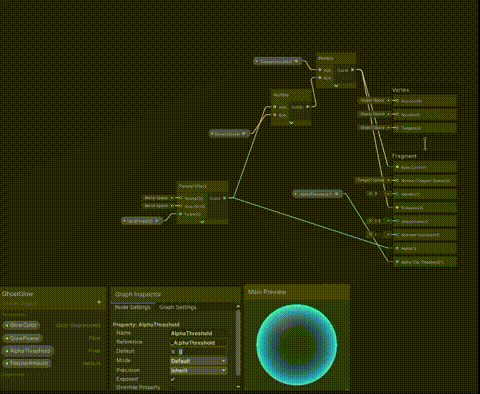Click the GhostGlow blackboard title
Viewport: 480px width, 394px height.
17,294
